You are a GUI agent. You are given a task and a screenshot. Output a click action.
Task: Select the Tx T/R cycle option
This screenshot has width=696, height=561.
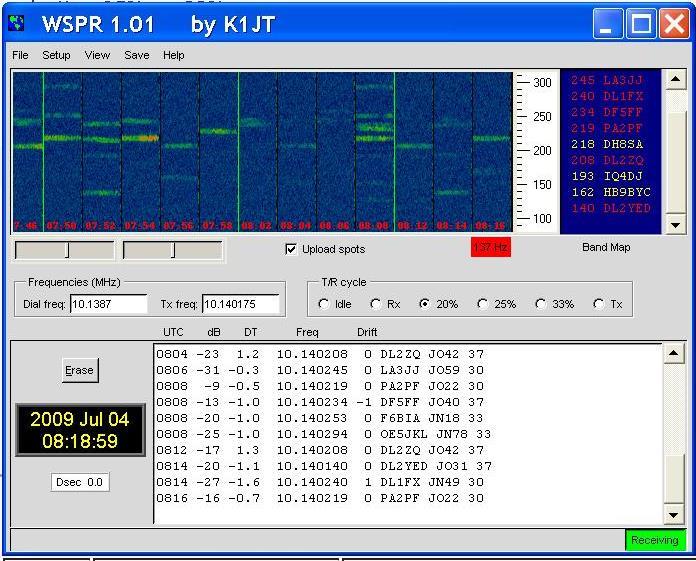tap(599, 304)
